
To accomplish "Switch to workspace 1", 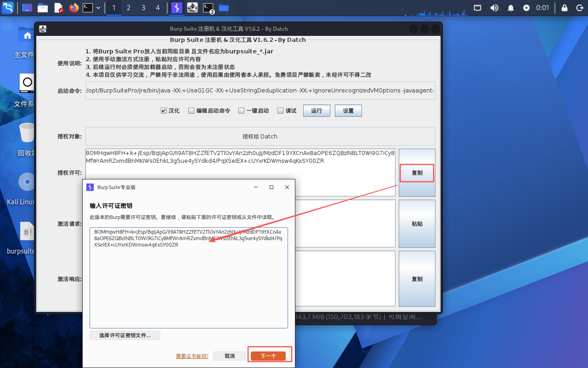I will pos(114,8).
